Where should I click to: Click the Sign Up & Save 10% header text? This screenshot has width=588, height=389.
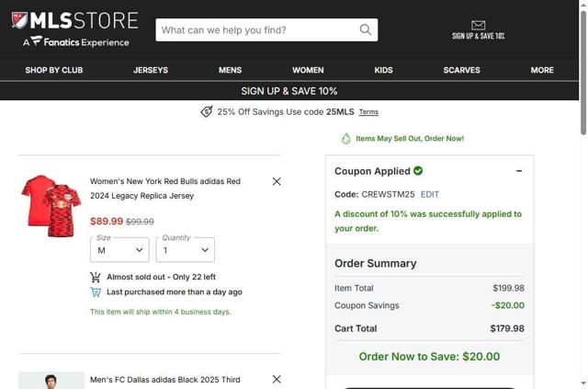478,36
